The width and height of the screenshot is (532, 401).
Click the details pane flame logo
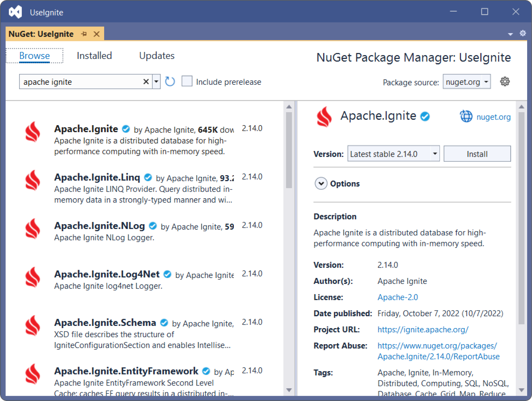click(x=324, y=116)
